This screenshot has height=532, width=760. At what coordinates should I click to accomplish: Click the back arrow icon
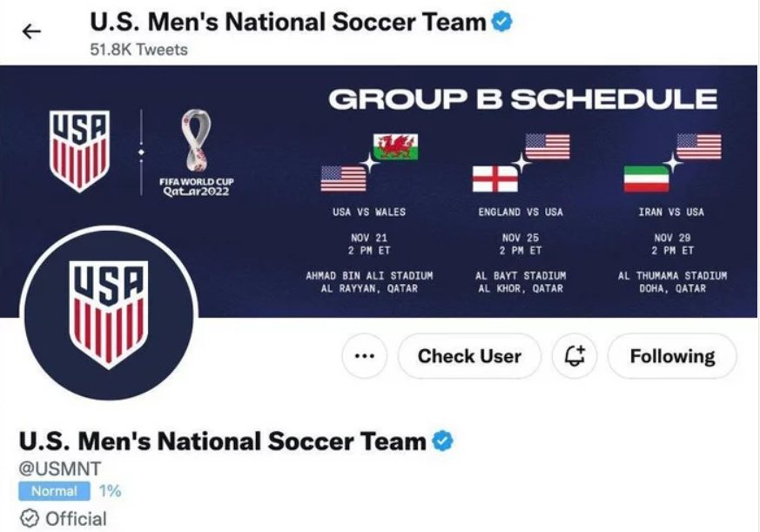click(x=31, y=32)
